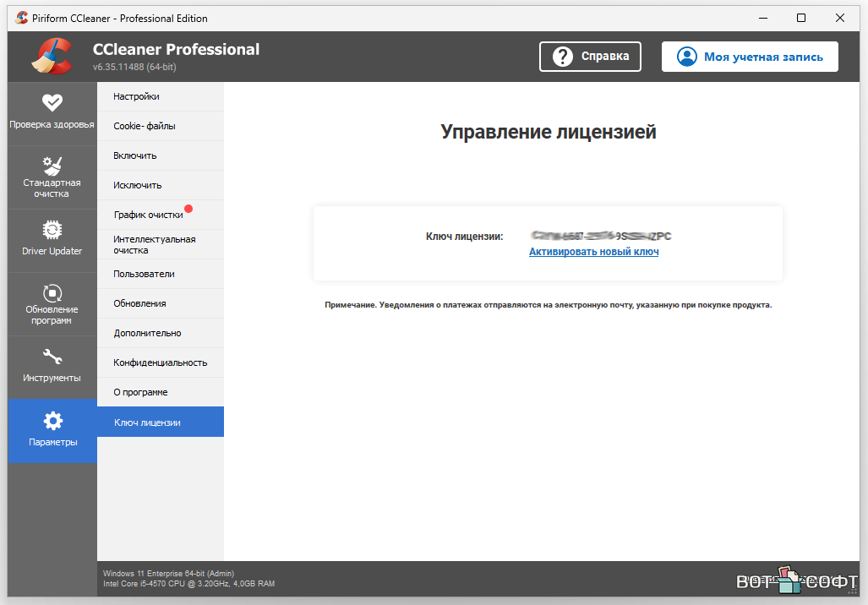
Task: Open the Проверка здоровья heart icon
Action: pos(52,102)
